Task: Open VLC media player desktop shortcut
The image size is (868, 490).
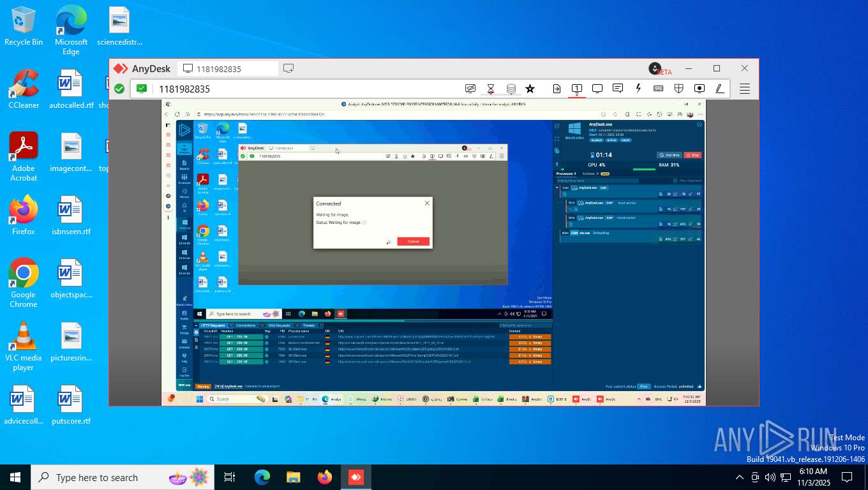Action: tap(24, 346)
